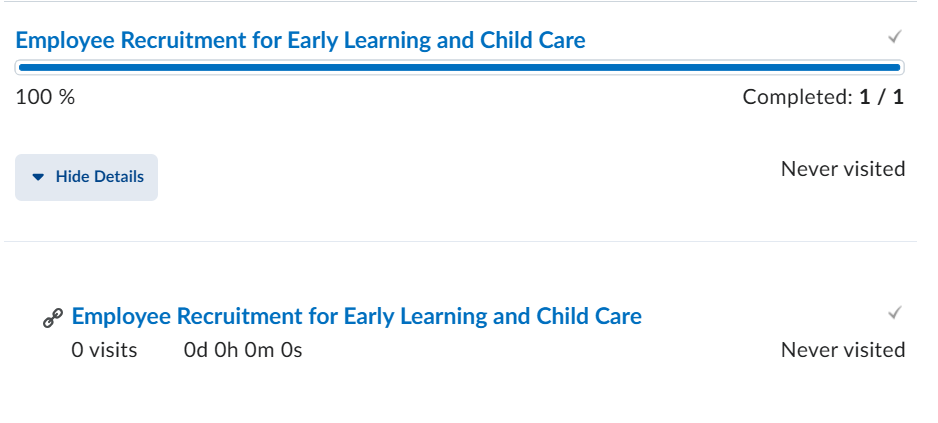
Task: Click the divider line below Hide Details
Action: (x=460, y=241)
